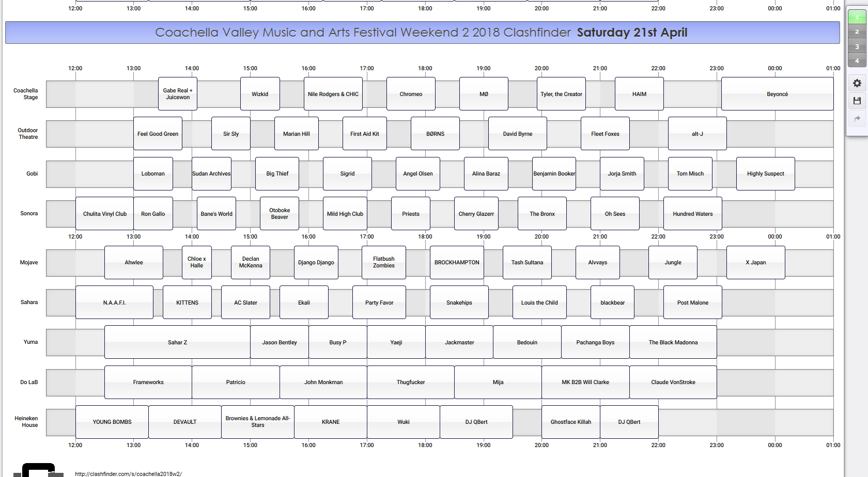The height and width of the screenshot is (477, 868).
Task: Select the Flatbush Zombies act
Action: point(384,262)
